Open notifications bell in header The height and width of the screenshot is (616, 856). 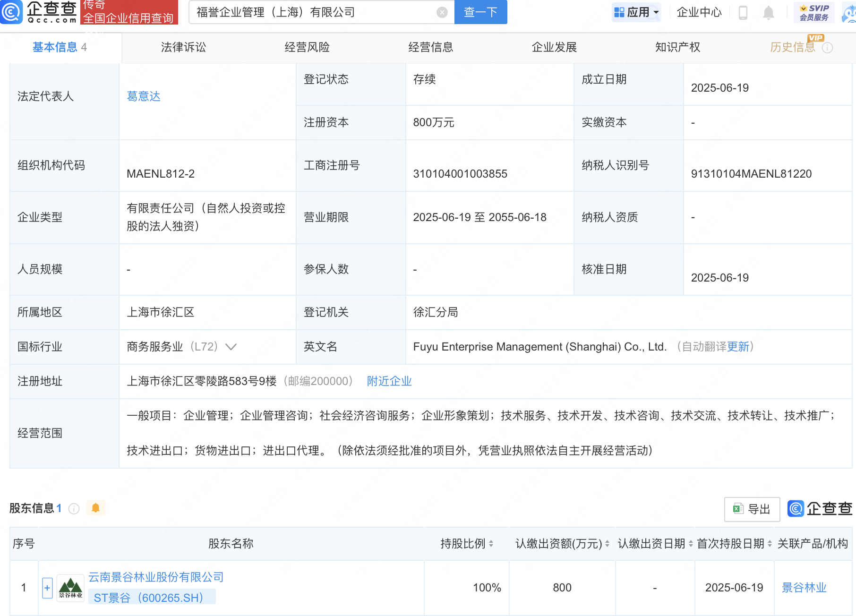[x=769, y=13]
